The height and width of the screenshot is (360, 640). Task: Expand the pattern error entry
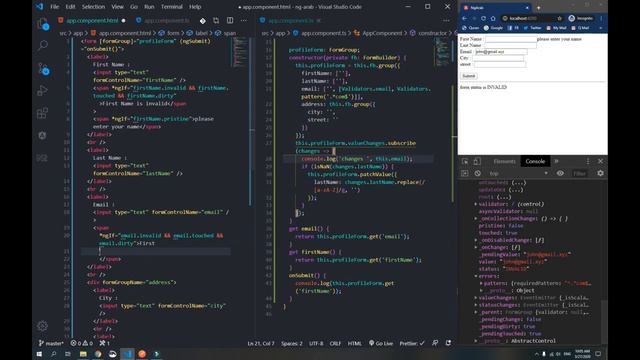click(481, 283)
